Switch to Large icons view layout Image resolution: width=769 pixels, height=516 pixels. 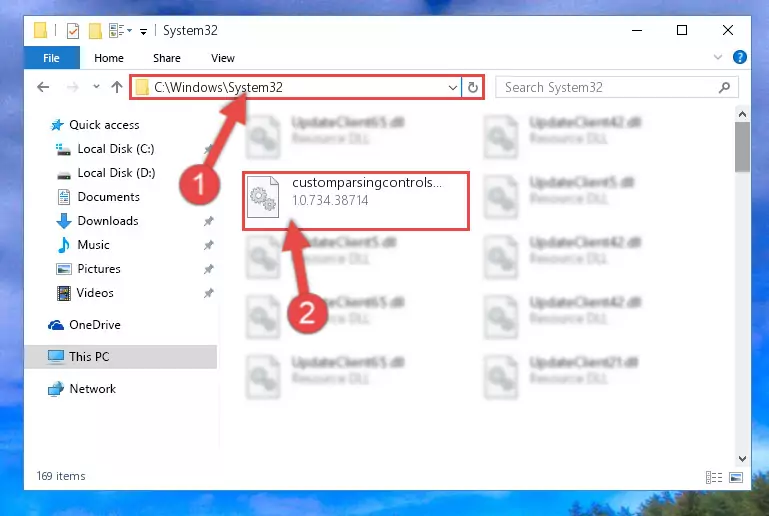[x=736, y=477]
